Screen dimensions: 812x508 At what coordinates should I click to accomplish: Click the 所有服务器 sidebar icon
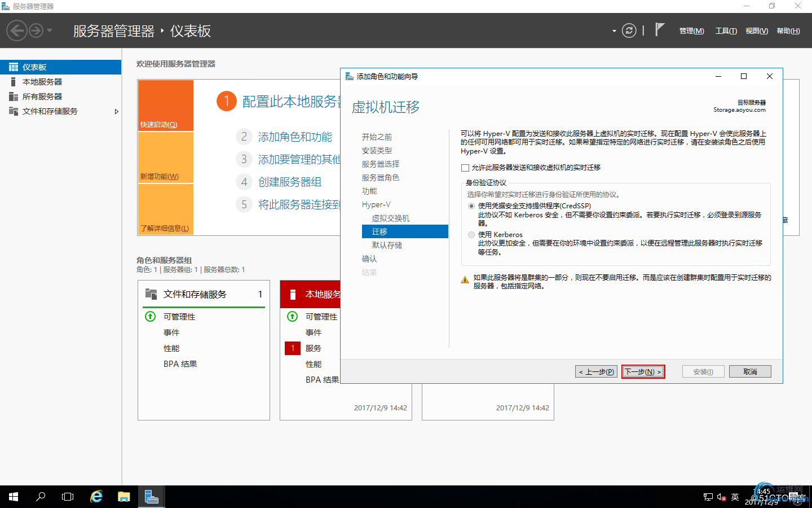click(x=14, y=97)
